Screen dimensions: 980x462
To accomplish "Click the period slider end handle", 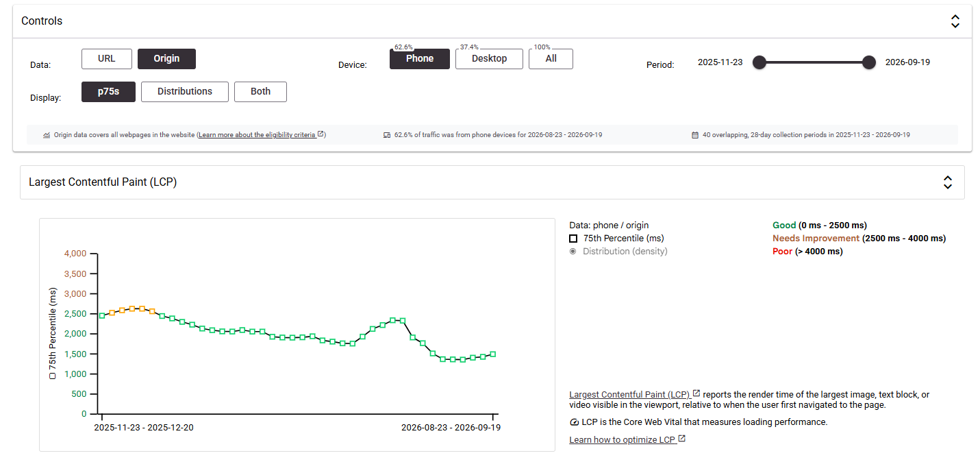I will click(x=869, y=62).
